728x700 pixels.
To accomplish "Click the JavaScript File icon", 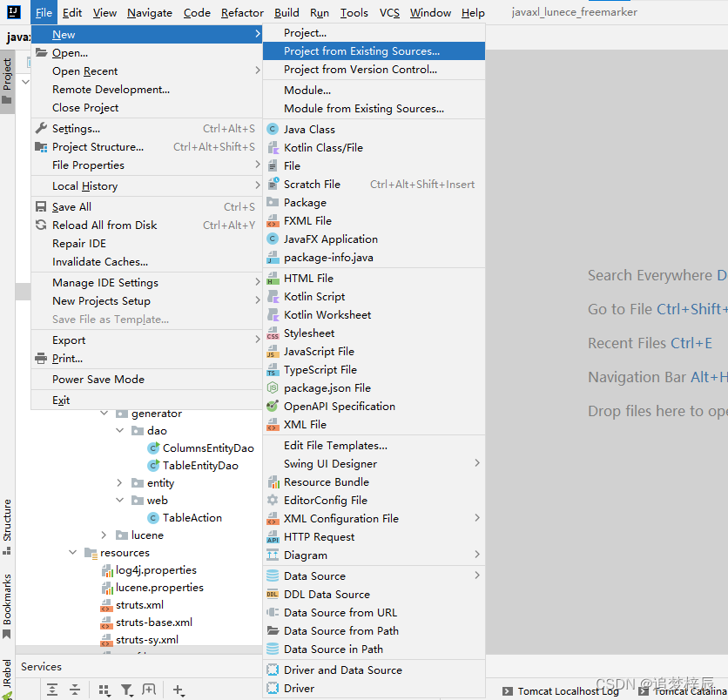I will 273,352.
